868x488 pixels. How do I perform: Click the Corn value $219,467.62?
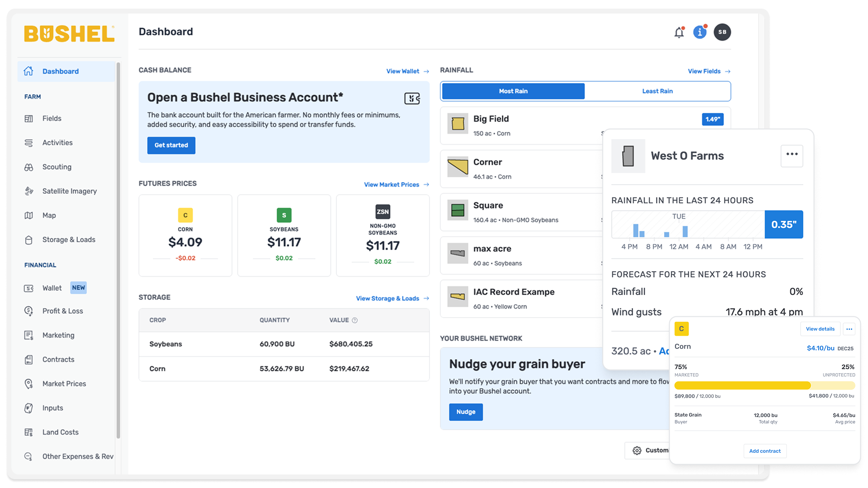[349, 369]
